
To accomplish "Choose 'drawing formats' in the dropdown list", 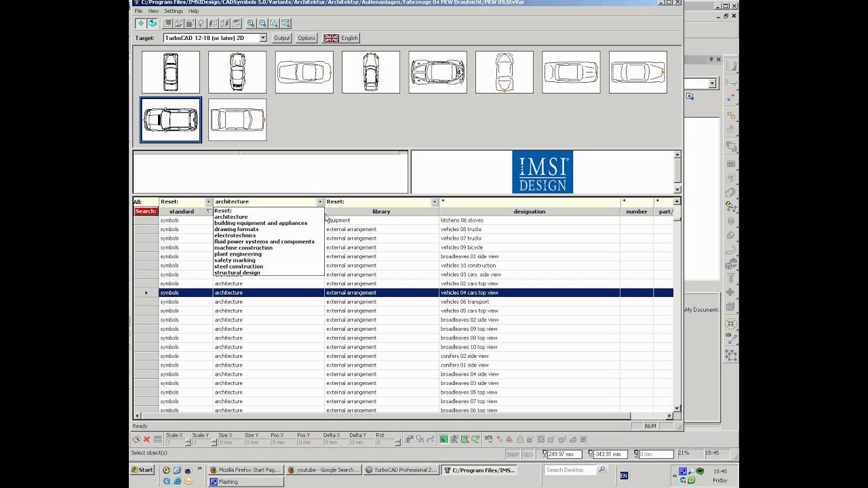I will (x=236, y=229).
